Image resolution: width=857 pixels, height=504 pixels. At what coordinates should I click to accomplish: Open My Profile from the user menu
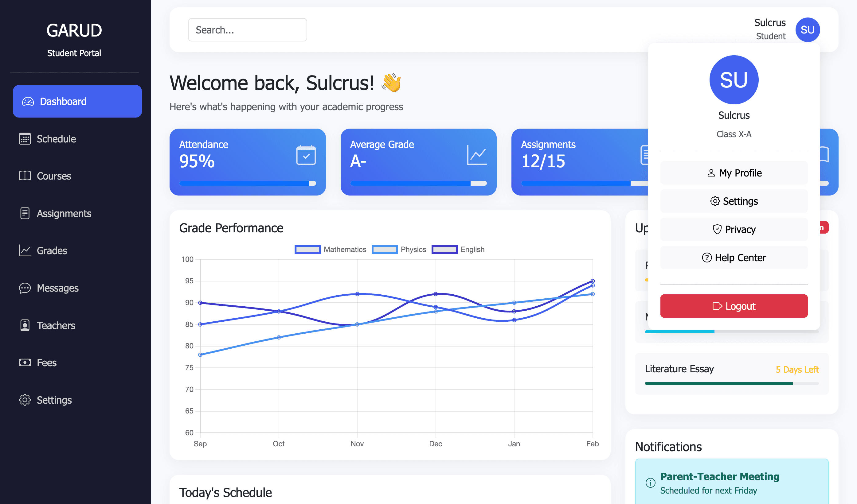(734, 173)
